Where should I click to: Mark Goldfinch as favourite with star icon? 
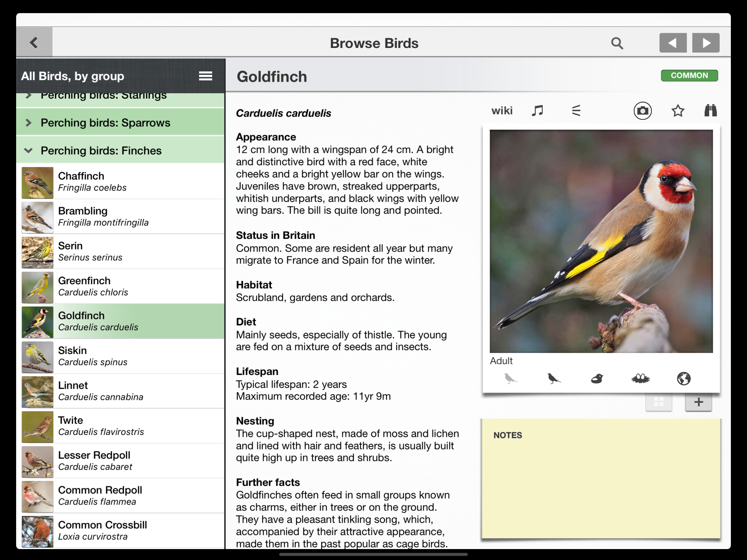(678, 110)
